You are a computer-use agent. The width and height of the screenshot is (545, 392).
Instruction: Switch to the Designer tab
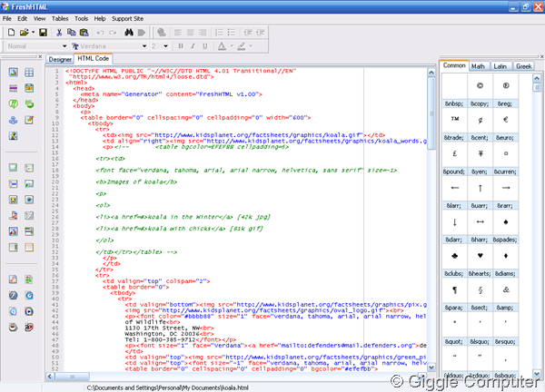click(60, 59)
